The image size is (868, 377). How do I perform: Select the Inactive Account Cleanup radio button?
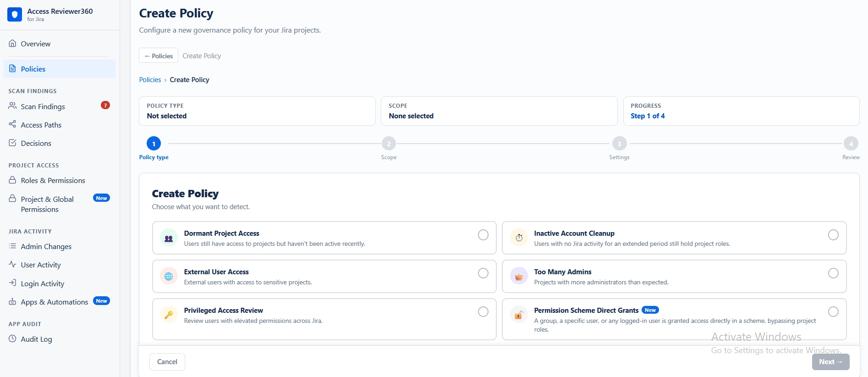pyautogui.click(x=833, y=235)
